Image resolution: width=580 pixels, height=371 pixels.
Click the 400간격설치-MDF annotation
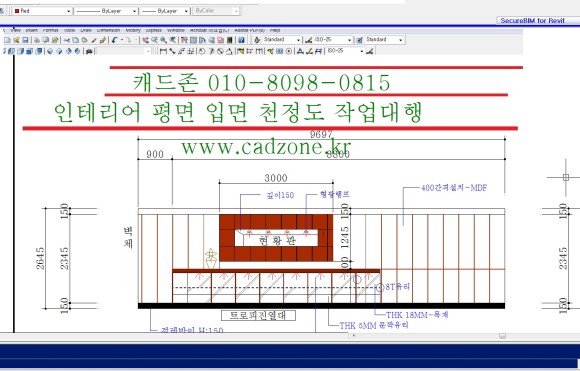454,188
